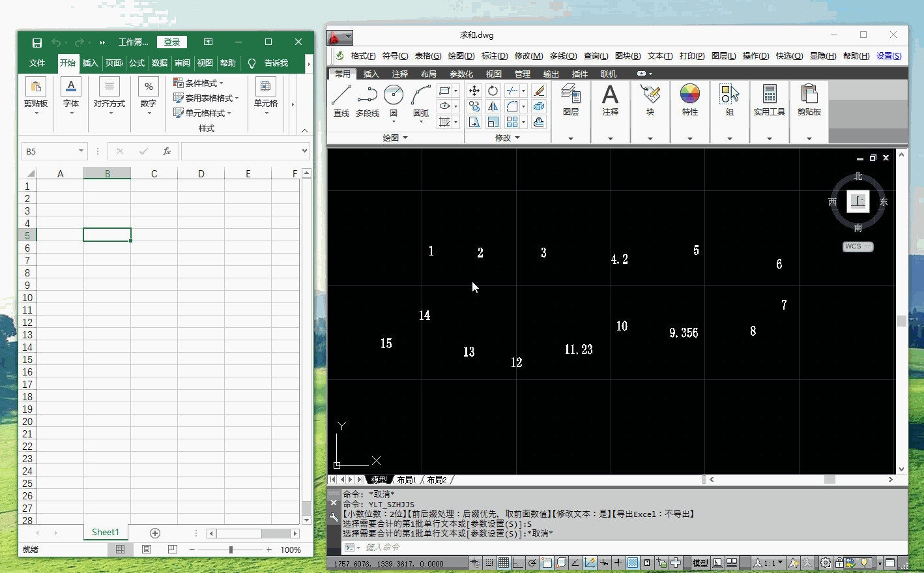Click the Array tool icon

pyautogui.click(x=512, y=122)
